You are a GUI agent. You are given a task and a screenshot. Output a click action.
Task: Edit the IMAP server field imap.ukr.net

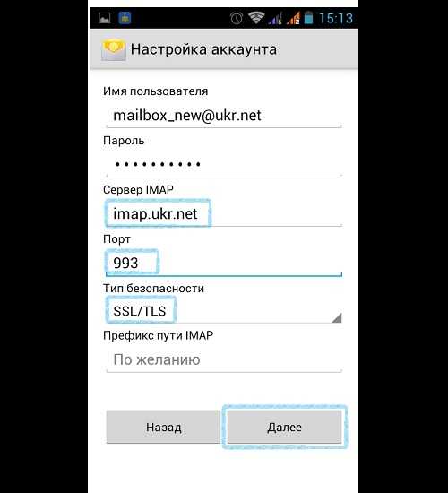pos(224,214)
